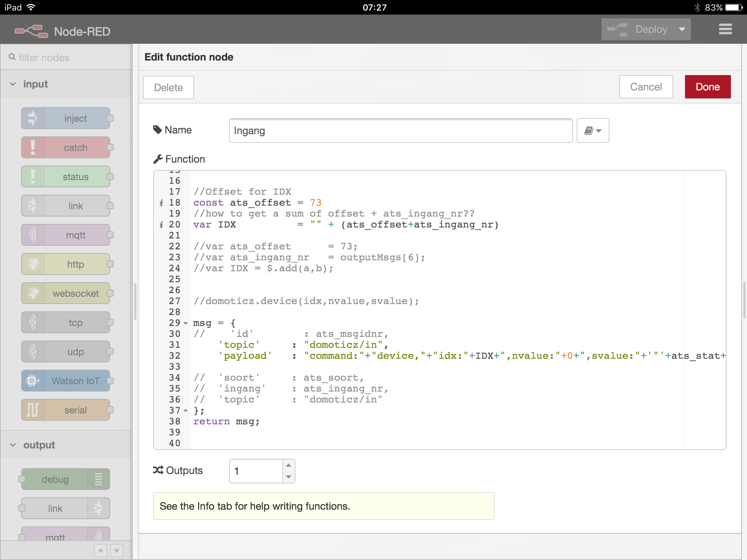
Task: Click the Name input field containing Ingang
Action: (401, 131)
